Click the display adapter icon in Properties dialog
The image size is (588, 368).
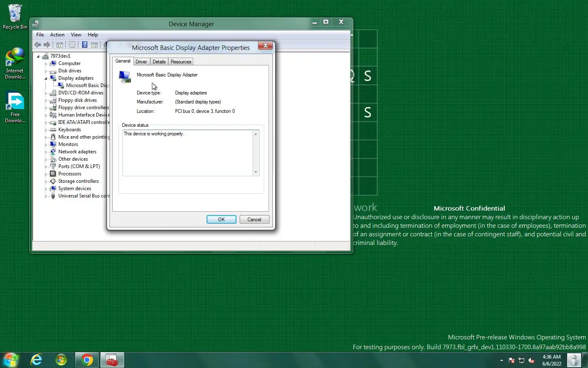pyautogui.click(x=125, y=76)
